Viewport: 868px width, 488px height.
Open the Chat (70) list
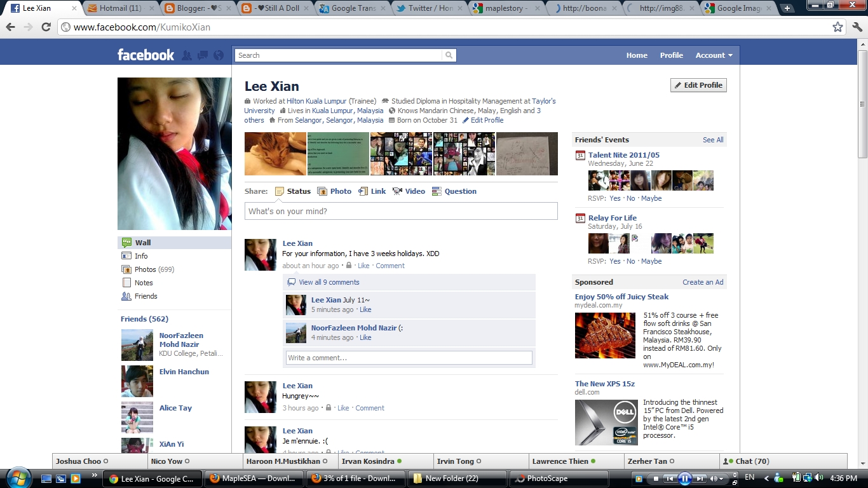[x=783, y=461]
